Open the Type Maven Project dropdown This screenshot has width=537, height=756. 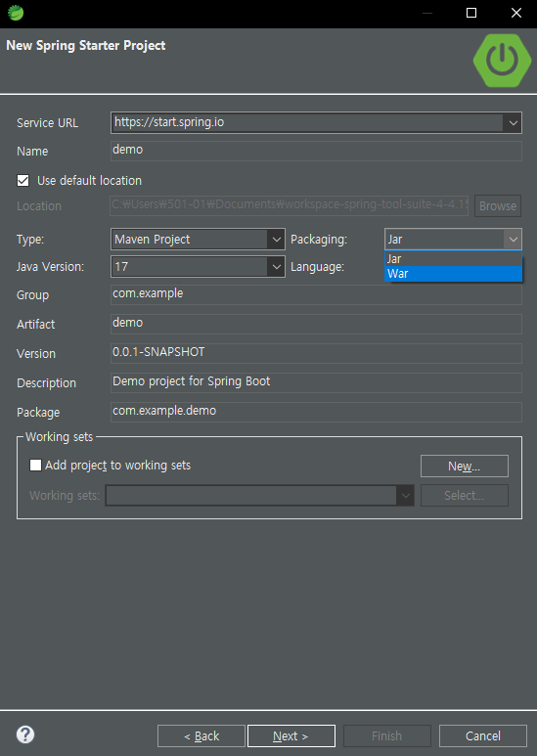[x=198, y=240]
